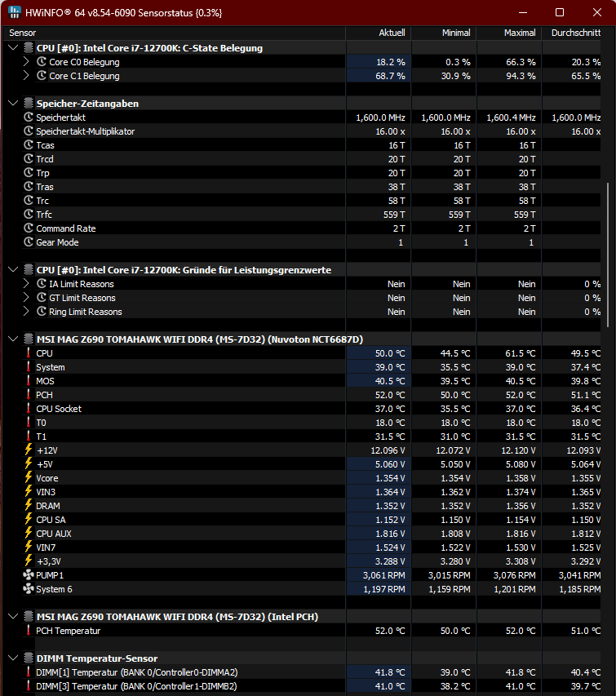Click the Speichertakt maximum value 1,600.4 MHz
Screen dimensions: 616x696
(x=511, y=117)
